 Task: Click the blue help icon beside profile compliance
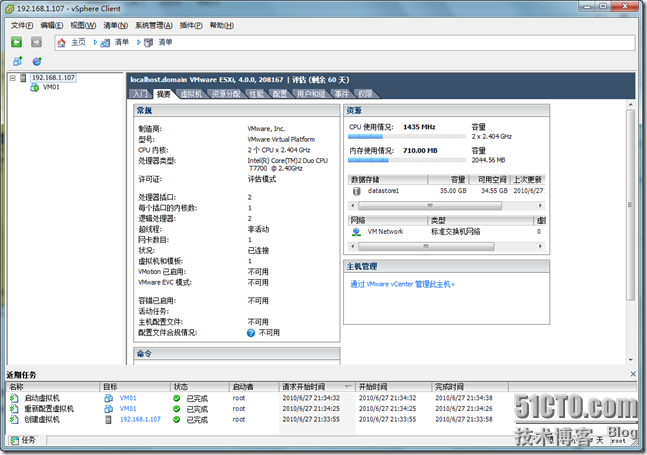tap(251, 333)
